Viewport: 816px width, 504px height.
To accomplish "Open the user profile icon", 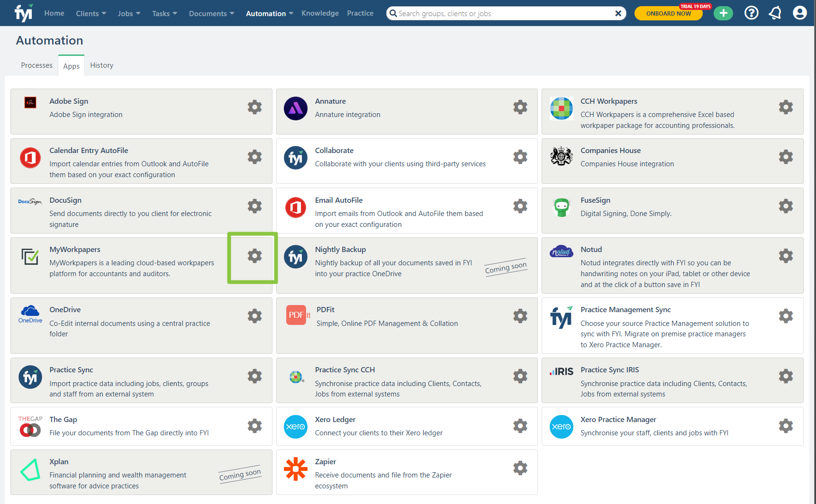I will pos(800,13).
